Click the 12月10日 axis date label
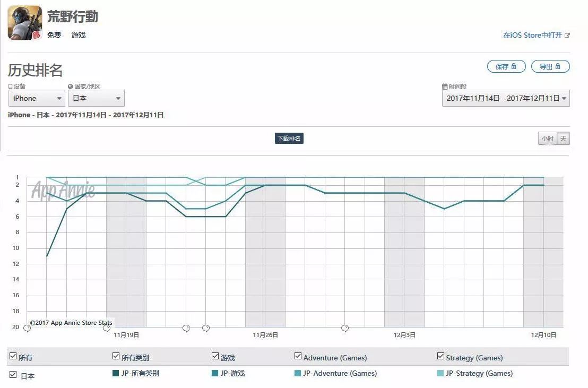Image resolution: width=588 pixels, height=388 pixels. coord(544,335)
